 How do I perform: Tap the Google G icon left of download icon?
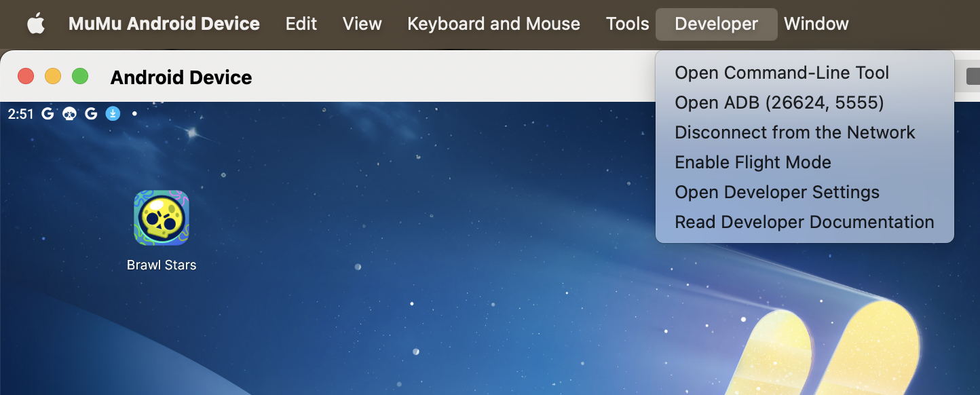(x=91, y=114)
